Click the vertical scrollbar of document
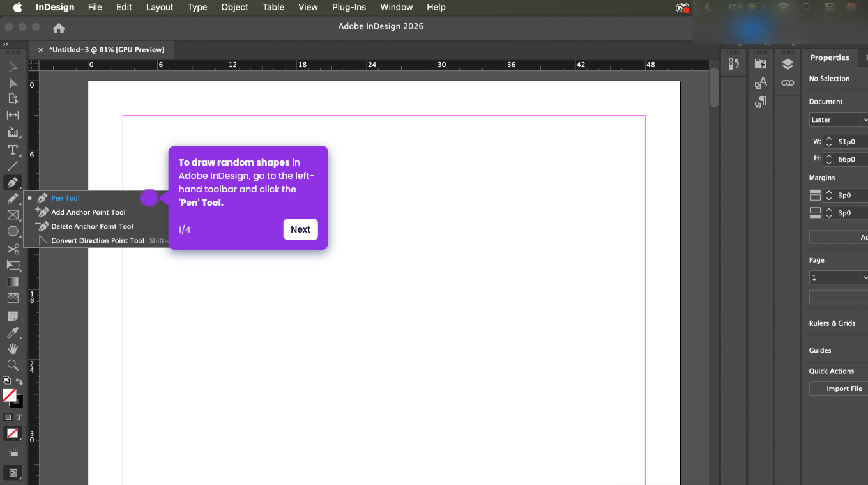This screenshot has height=485, width=868. click(715, 87)
